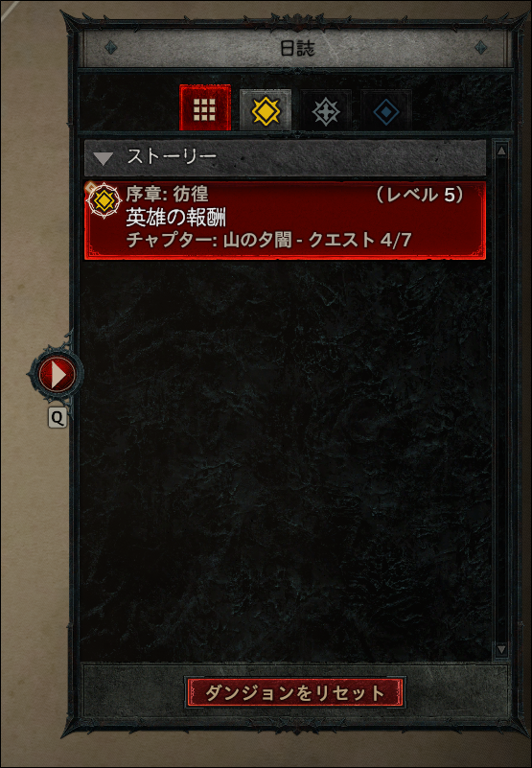Select the 序章: 彷徨 quest entry
532x768 pixels.
pyautogui.click(x=285, y=220)
